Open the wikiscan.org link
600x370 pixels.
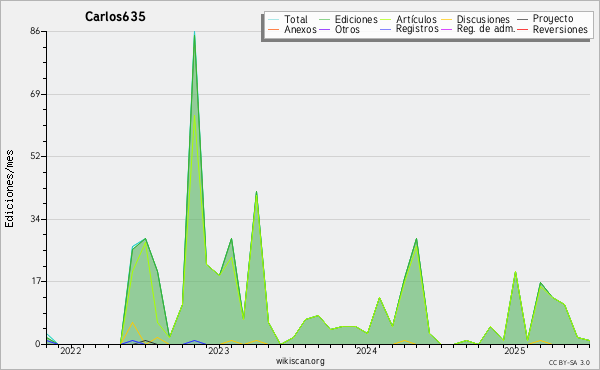point(300,361)
